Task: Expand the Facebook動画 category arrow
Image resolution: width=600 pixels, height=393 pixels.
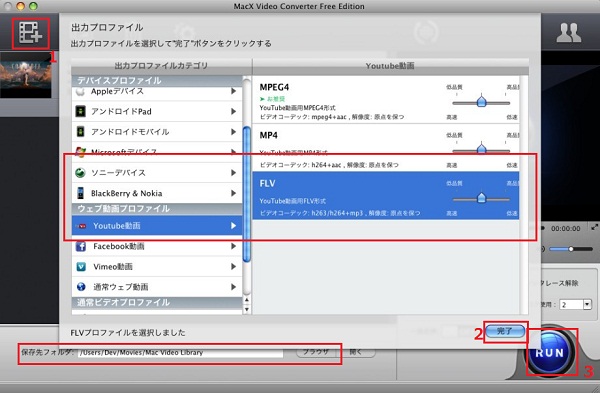Action: [233, 246]
